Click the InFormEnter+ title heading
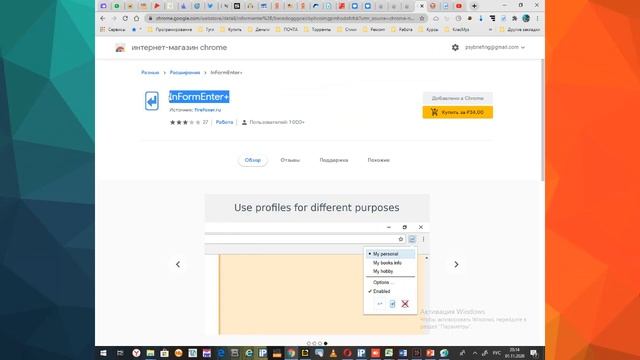The width and height of the screenshot is (640, 360). pos(199,97)
